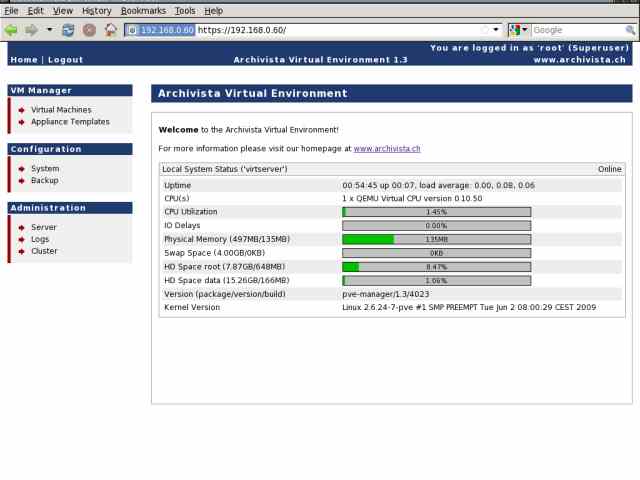Viewport: 640px width, 480px height.
Task: Click the "Local System Status ('virtserver')" heading
Action: point(225,169)
